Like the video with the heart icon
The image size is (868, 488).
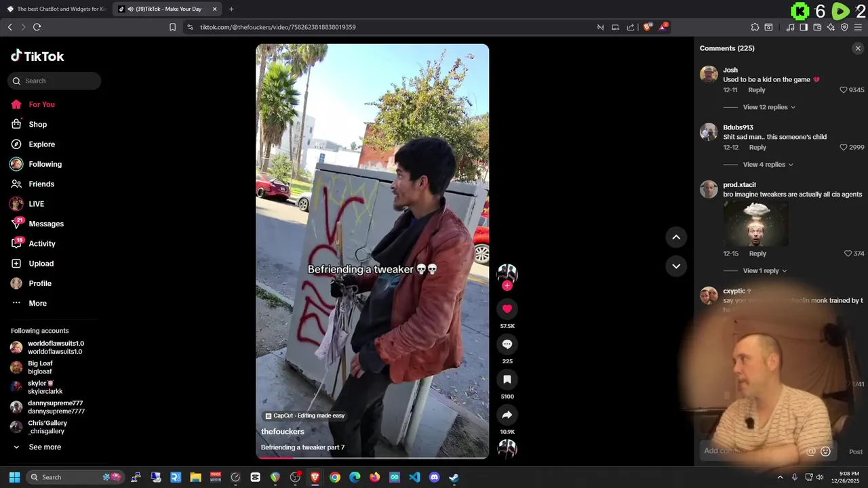point(507,309)
